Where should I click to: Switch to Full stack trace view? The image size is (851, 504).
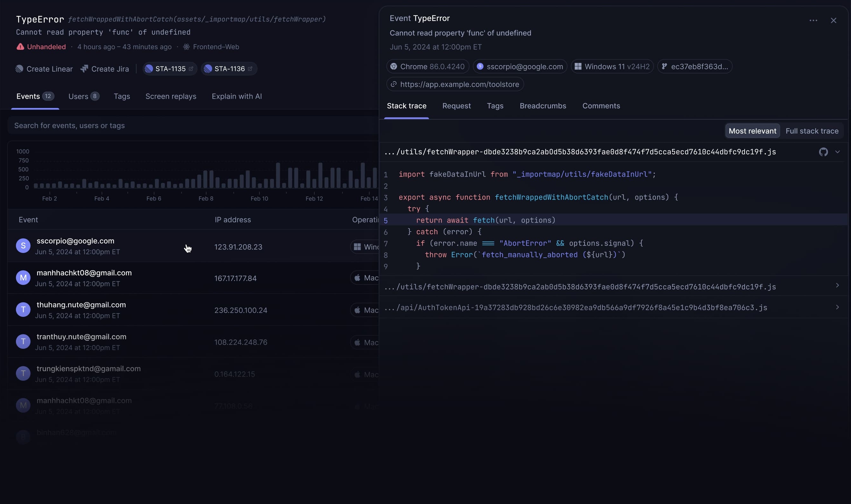point(812,131)
